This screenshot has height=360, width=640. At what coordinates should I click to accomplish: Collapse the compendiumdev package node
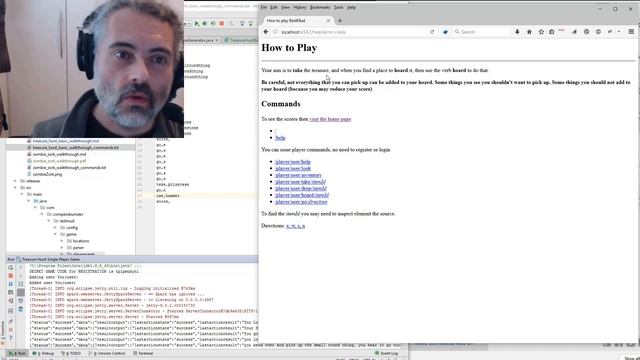(x=42, y=214)
